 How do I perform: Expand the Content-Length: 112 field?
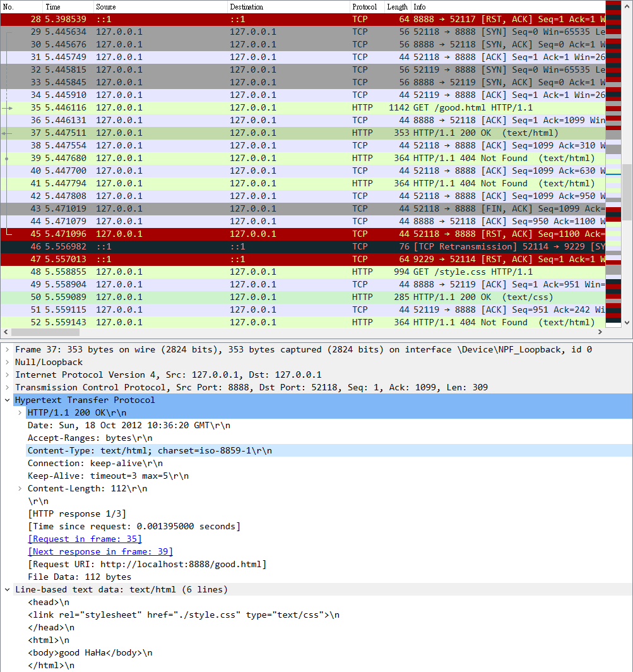coord(20,489)
